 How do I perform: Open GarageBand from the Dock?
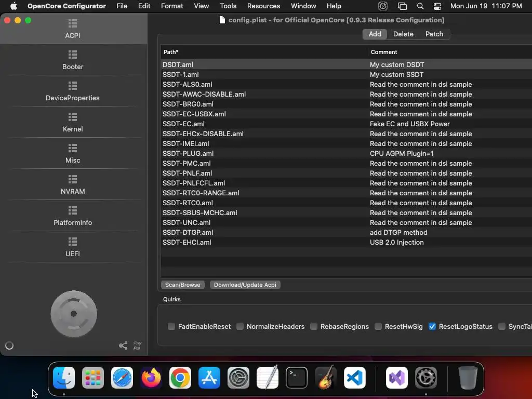point(326,378)
